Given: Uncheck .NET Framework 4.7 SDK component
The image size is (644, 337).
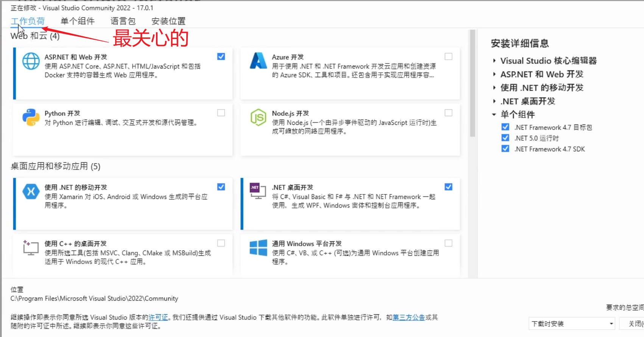Looking at the screenshot, I should point(505,149).
